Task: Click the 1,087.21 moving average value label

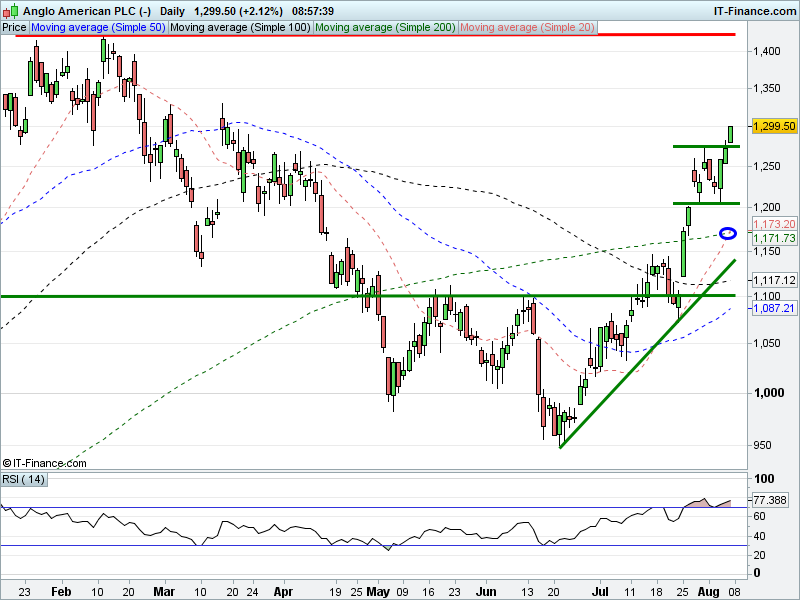Action: point(774,308)
